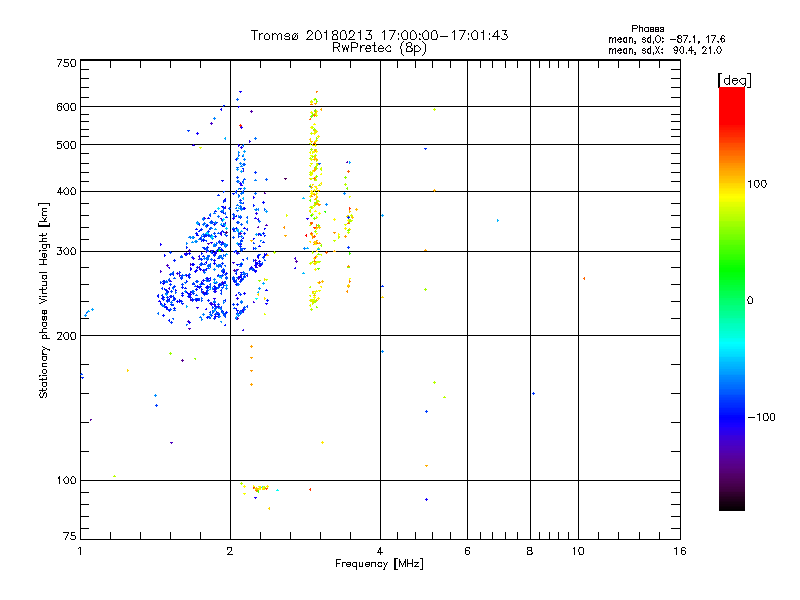
Task: Click the y-axis tick label '300'
Action: [x=66, y=251]
